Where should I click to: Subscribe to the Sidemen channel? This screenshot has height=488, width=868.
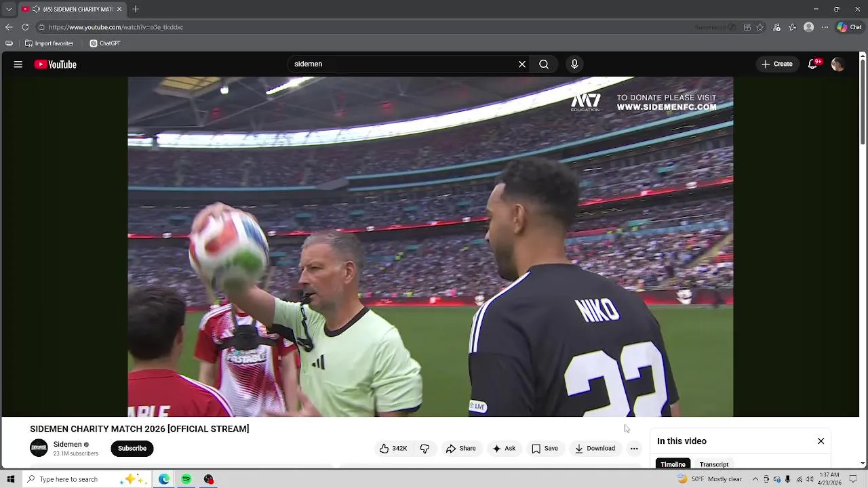(132, 449)
